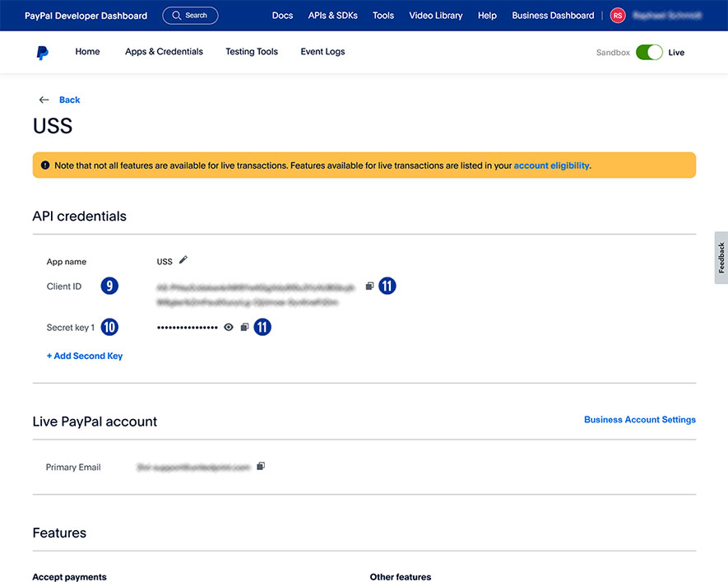The image size is (728, 582).
Task: Toggle the Sandbox/Live environment switch
Action: 649,53
